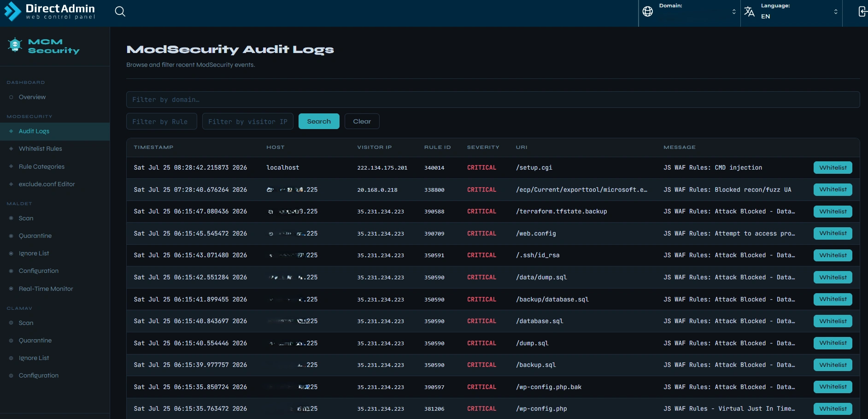Click rule ID 381206
Image resolution: width=868 pixels, height=419 pixels.
click(434, 409)
